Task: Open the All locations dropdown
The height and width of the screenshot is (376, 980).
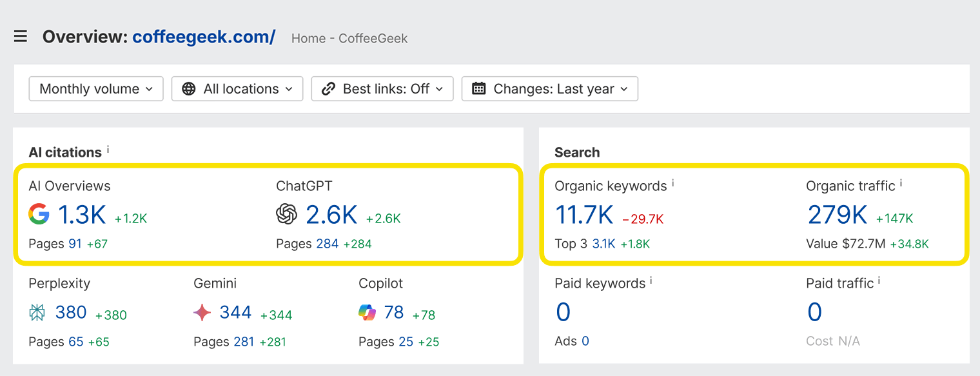Action: tap(237, 88)
